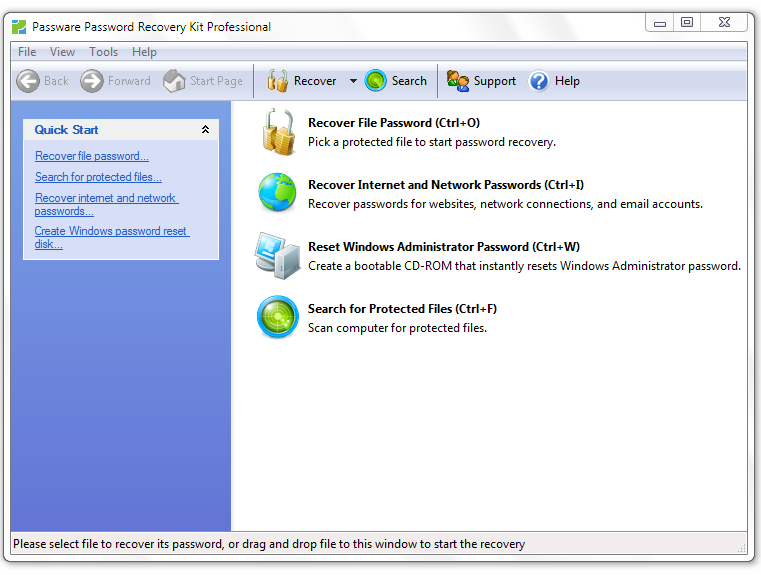Click the status bar 'Please select file' message
The width and height of the screenshot is (761, 575).
pos(269,544)
